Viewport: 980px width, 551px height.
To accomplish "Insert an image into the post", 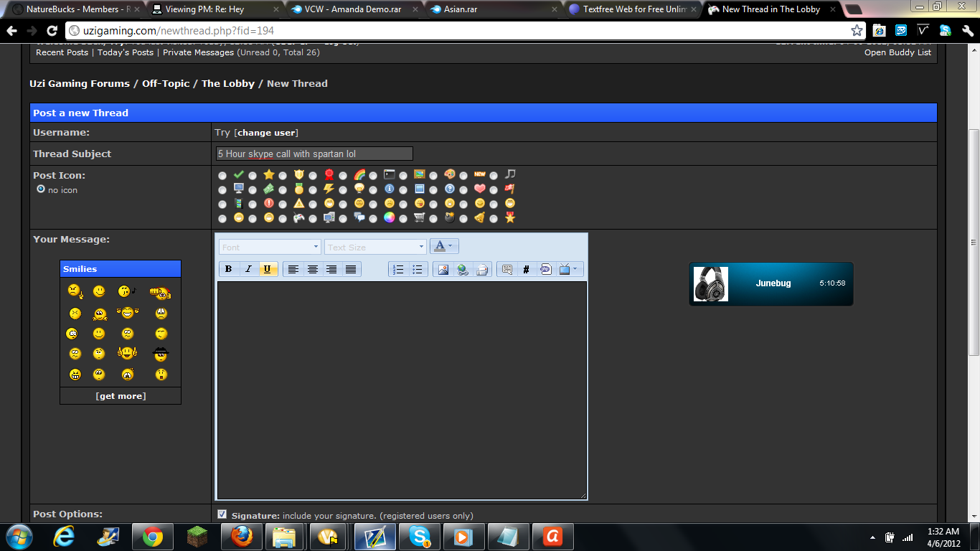I will coord(443,270).
